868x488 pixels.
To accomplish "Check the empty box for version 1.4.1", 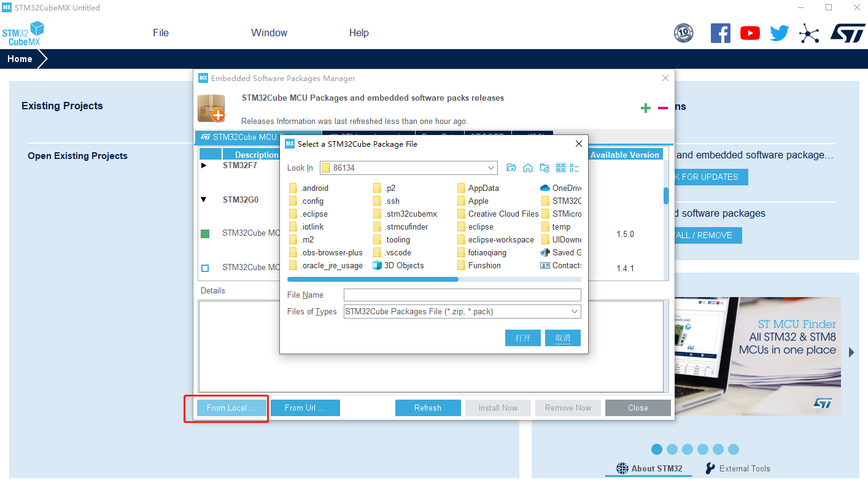I will [205, 268].
